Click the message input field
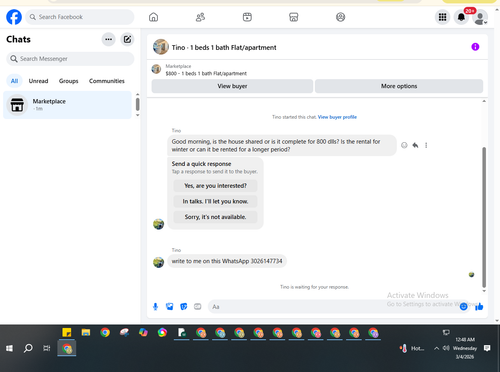Image resolution: width=500 pixels, height=372 pixels. coord(333,307)
